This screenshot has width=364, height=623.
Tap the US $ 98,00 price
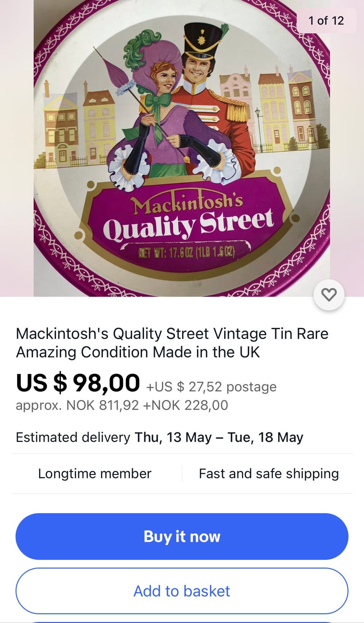pos(78,383)
